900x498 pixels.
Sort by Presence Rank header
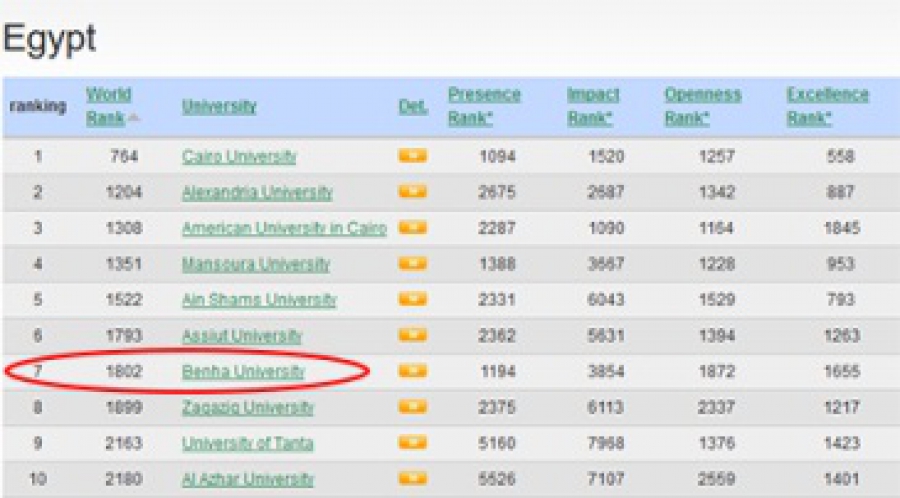[x=484, y=106]
